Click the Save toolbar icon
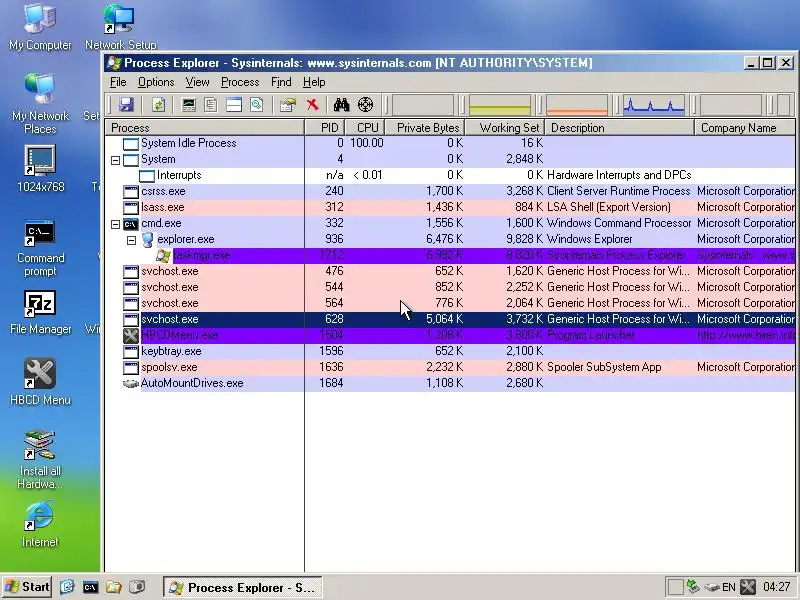This screenshot has width=800, height=600. [126, 105]
